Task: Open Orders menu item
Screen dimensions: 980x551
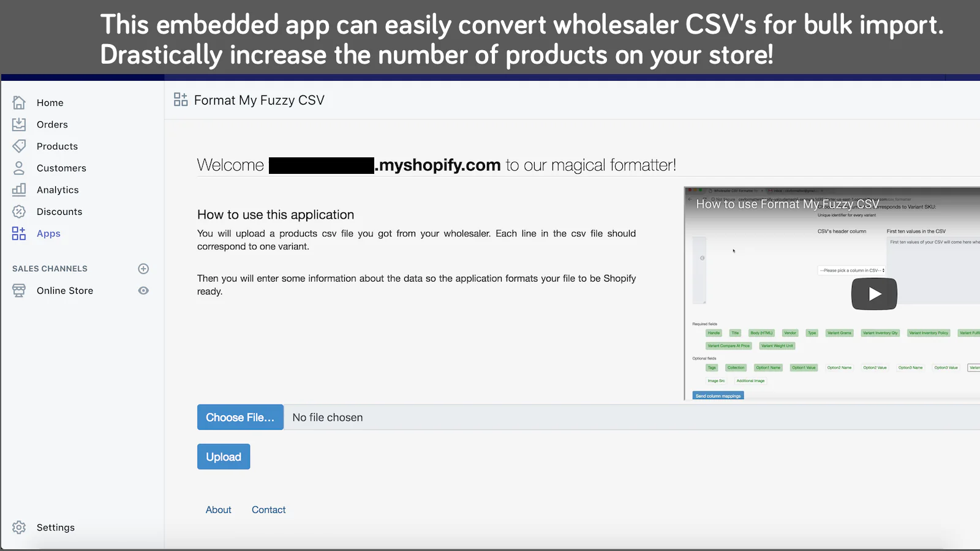Action: [52, 124]
